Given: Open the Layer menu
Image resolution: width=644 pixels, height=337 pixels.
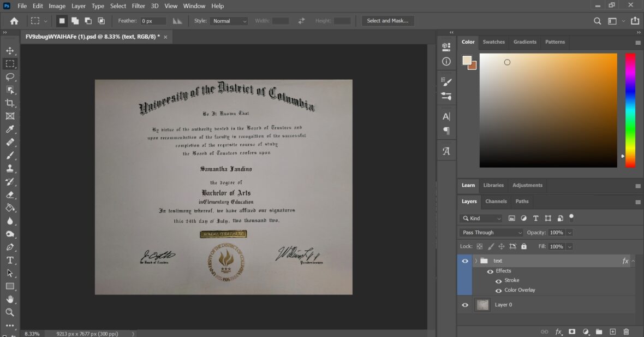Looking at the screenshot, I should click(79, 6).
